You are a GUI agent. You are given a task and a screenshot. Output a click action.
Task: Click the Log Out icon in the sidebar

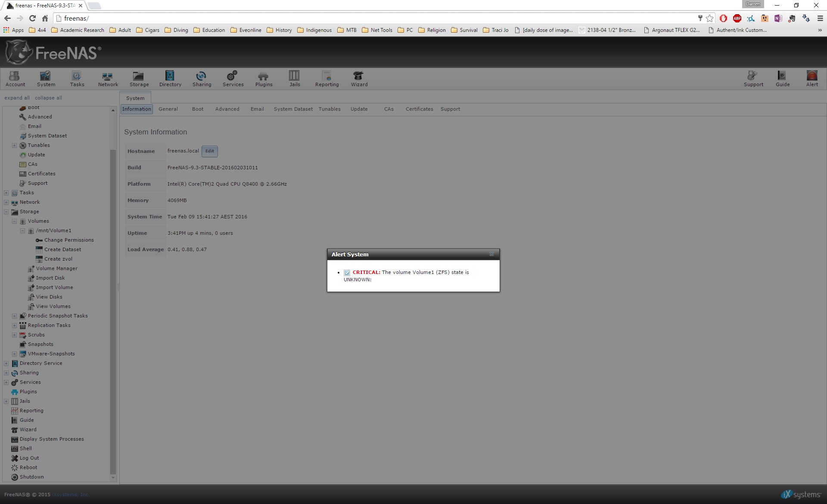15,458
